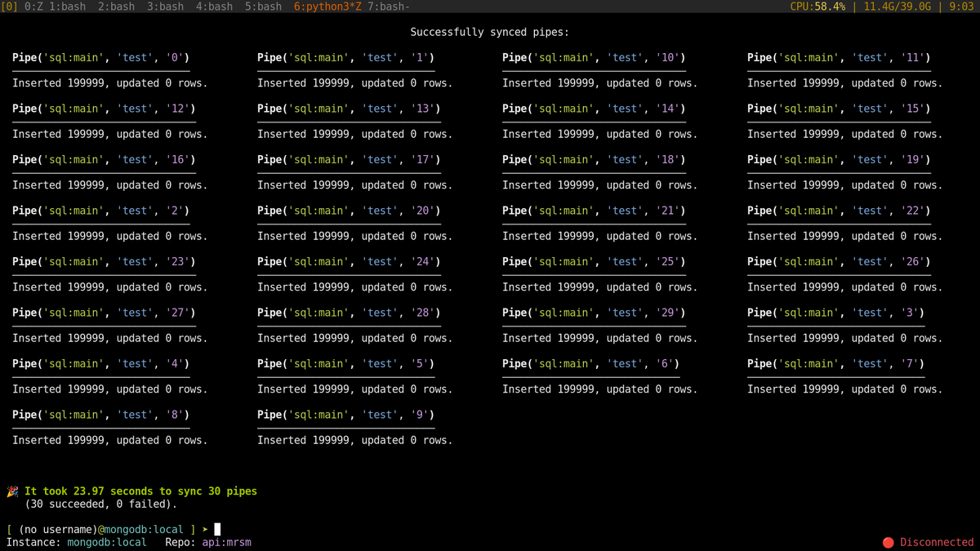Select Pipe('sql:main', 'test', '22') entry
This screenshot has width=980, height=551.
[839, 211]
